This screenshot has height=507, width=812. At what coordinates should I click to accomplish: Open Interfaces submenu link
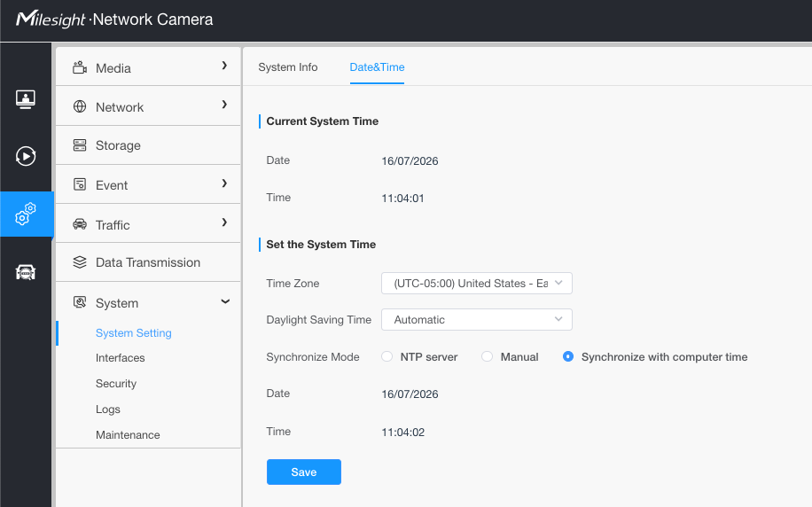tap(121, 358)
